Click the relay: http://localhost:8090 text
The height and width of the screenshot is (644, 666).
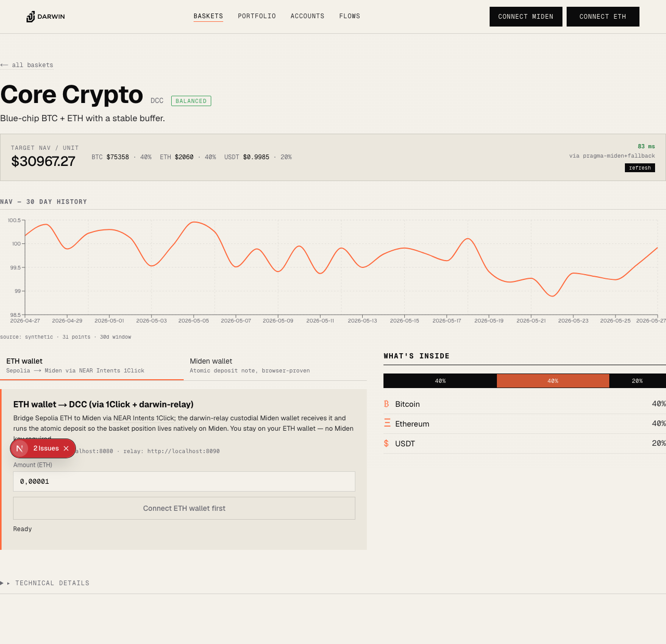171,452
